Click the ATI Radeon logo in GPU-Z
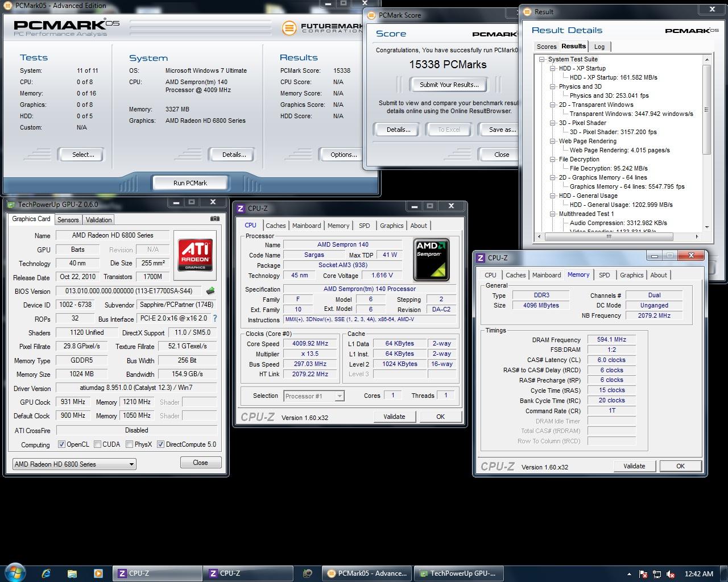 (196, 255)
